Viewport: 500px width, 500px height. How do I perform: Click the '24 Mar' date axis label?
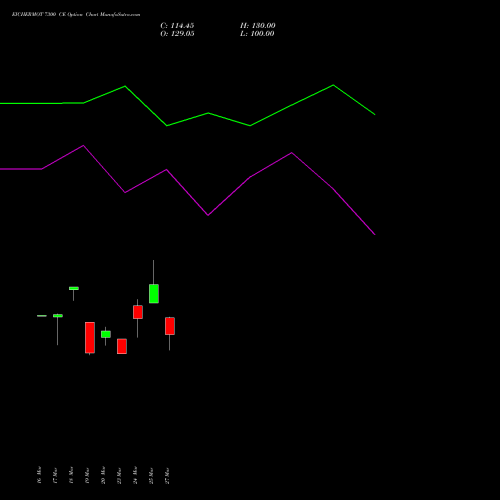(x=135, y=475)
